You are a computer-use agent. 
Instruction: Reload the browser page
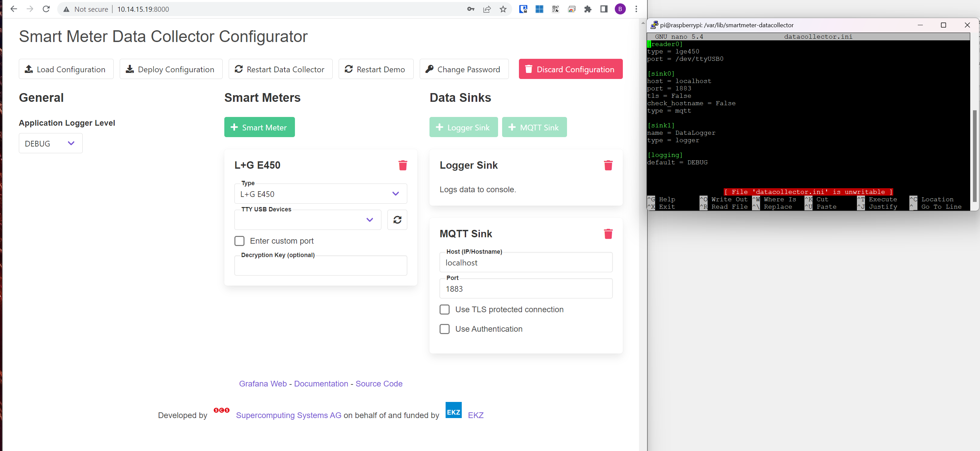[46, 9]
